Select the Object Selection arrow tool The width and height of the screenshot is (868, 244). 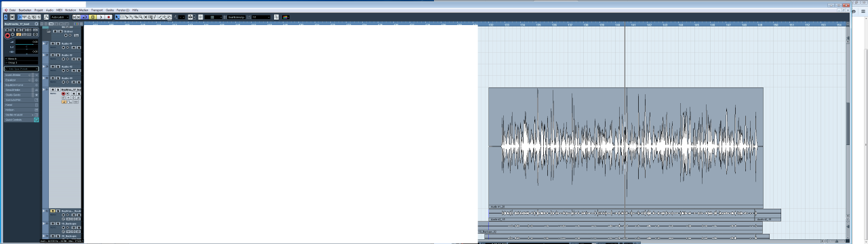coord(117,17)
